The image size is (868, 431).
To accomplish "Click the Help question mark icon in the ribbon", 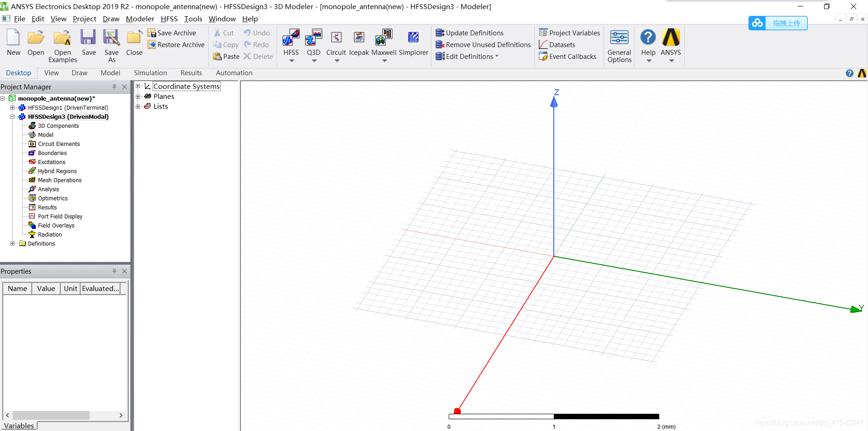I will [648, 37].
